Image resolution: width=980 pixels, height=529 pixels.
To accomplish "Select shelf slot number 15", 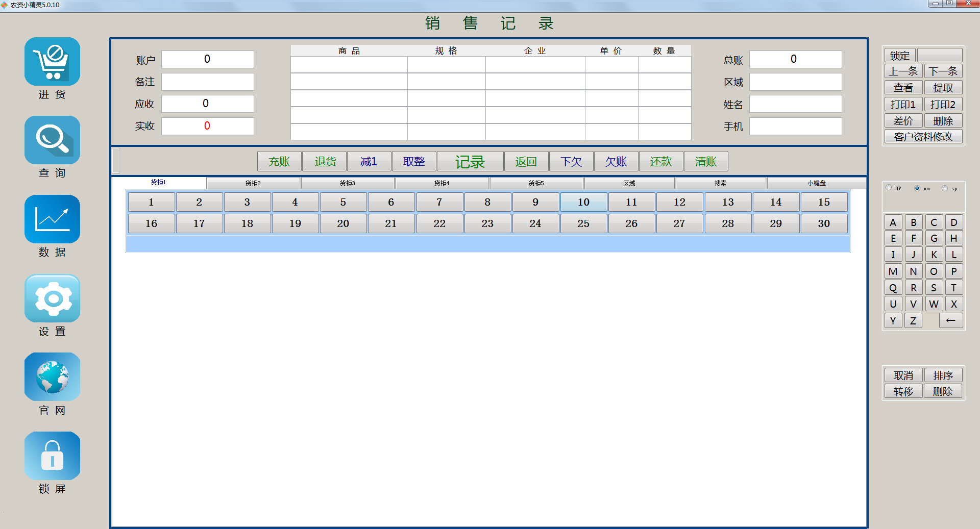I will point(824,202).
